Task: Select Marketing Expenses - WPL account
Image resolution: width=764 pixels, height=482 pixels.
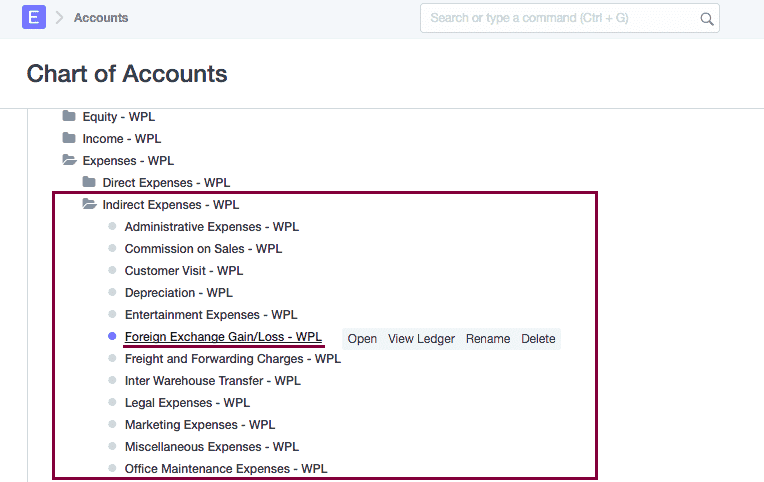Action: point(199,425)
